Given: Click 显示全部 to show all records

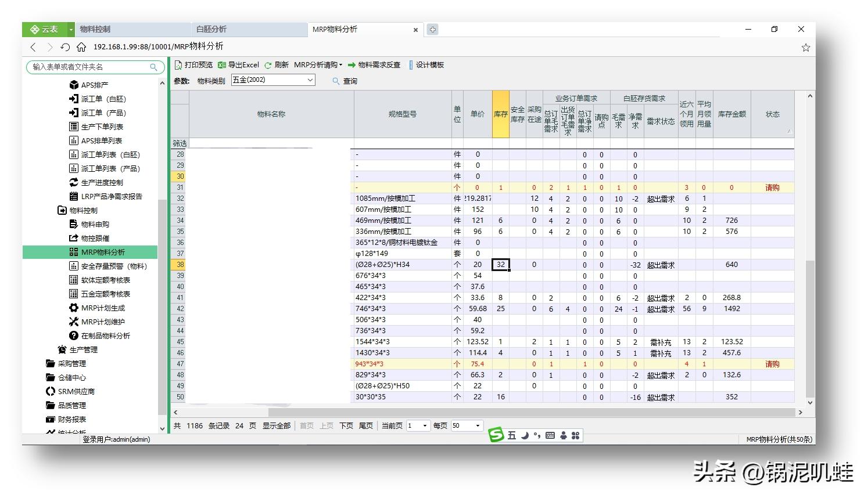Looking at the screenshot, I should (x=277, y=425).
